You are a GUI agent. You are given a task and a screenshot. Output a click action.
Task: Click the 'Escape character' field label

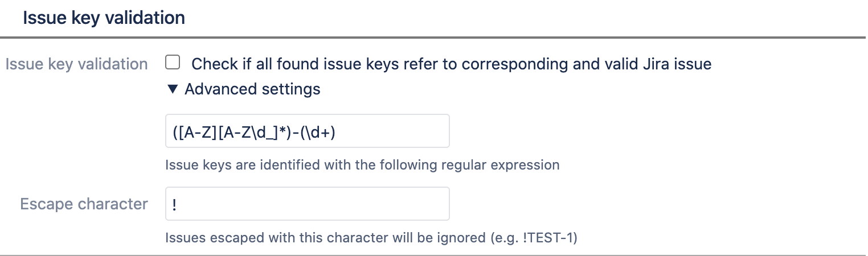click(84, 204)
